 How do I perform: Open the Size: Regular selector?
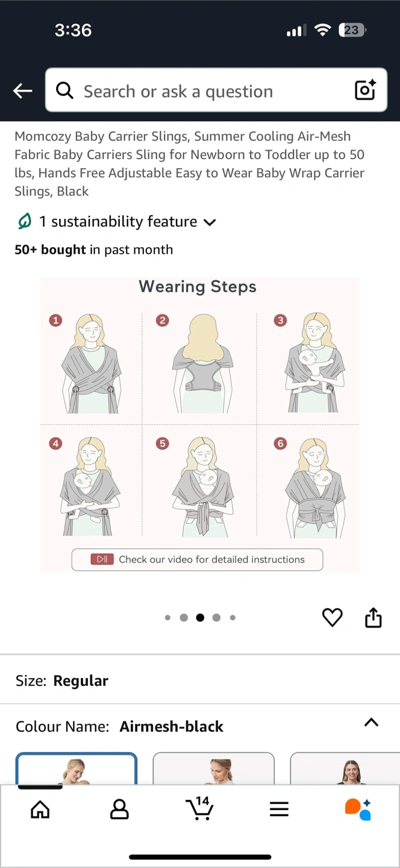click(x=200, y=681)
